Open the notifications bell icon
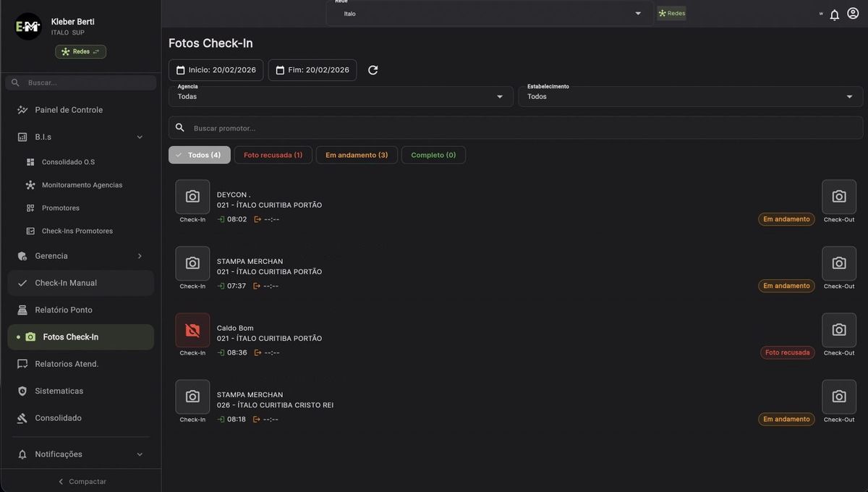This screenshot has width=868, height=492. (x=833, y=13)
